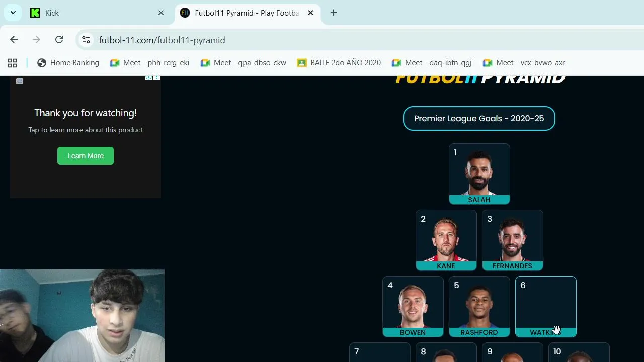View site information icon in address bar
The width and height of the screenshot is (644, 362).
click(86, 40)
